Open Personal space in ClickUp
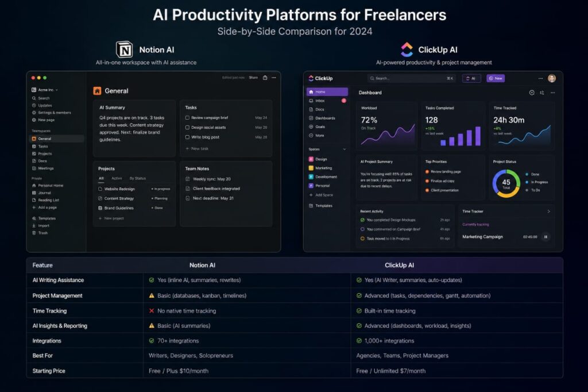The height and width of the screenshot is (392, 588). [x=319, y=186]
